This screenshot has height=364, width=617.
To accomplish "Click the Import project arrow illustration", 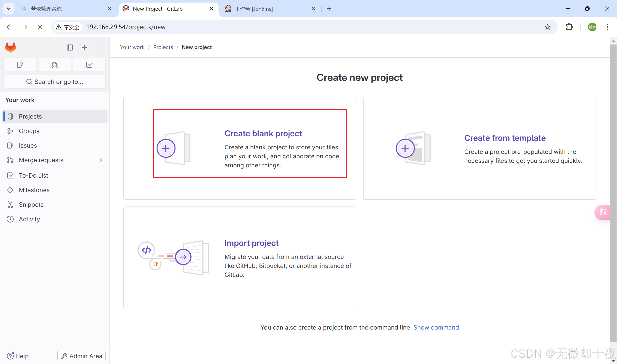I will tap(183, 257).
